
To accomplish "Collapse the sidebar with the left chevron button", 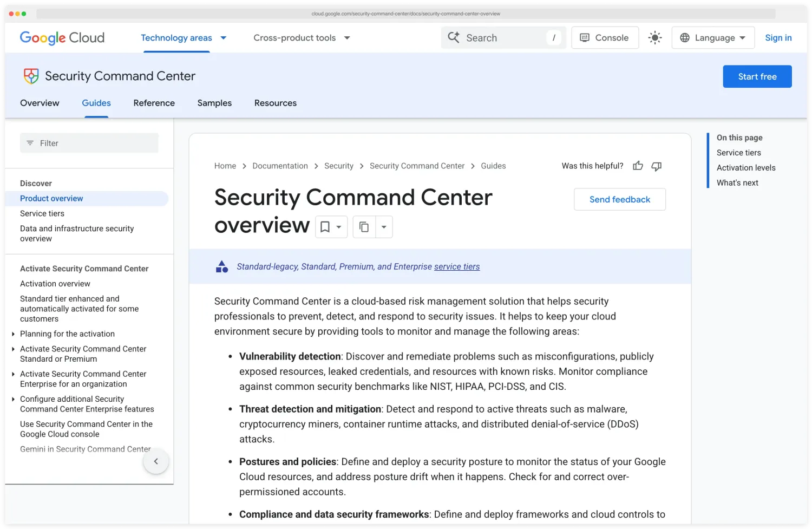I will pyautogui.click(x=156, y=461).
